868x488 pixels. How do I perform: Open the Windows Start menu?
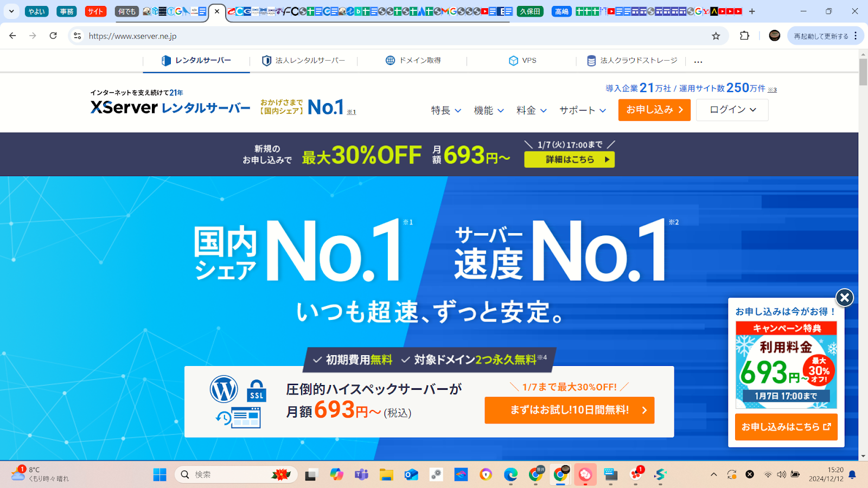click(x=160, y=475)
